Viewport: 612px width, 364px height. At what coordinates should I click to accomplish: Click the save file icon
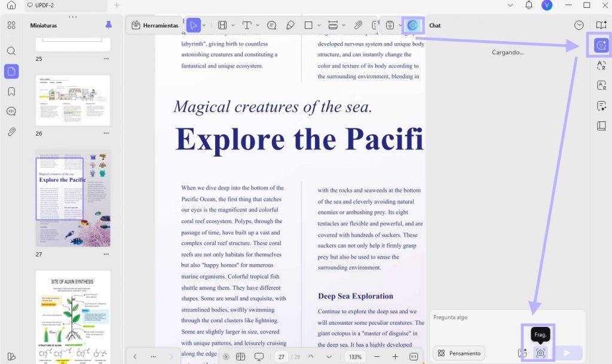coord(390,25)
